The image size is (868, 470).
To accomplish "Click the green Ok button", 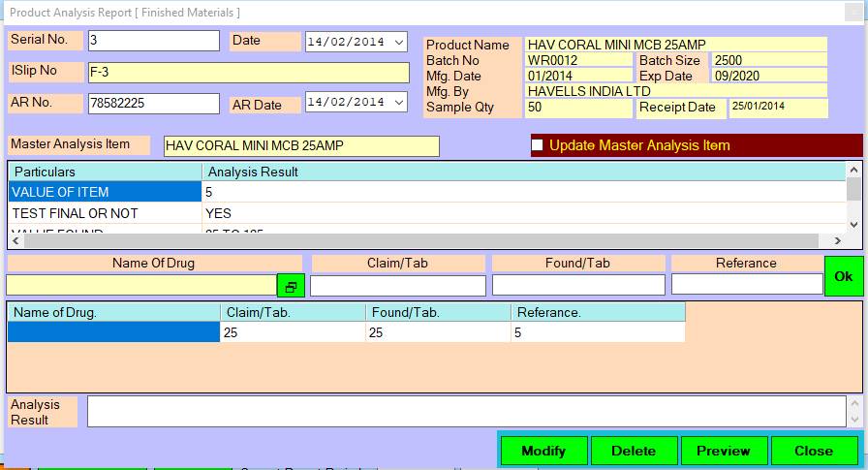I will pos(843,276).
